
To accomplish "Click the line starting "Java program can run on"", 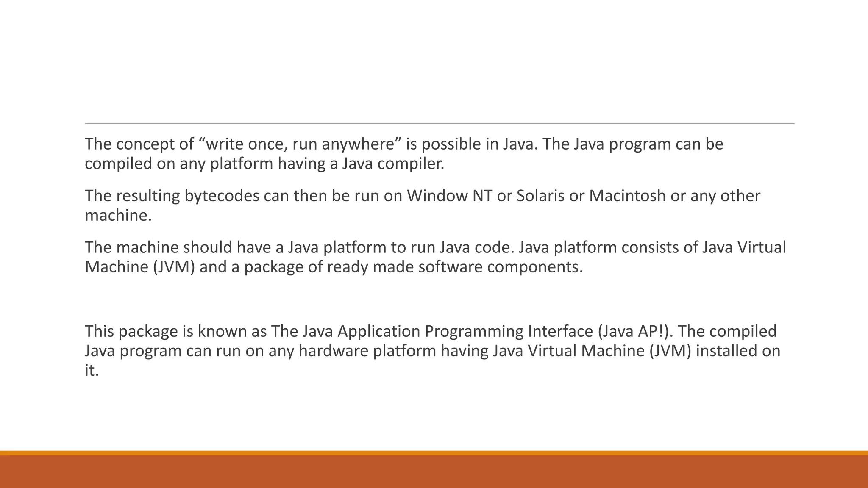I will point(432,351).
